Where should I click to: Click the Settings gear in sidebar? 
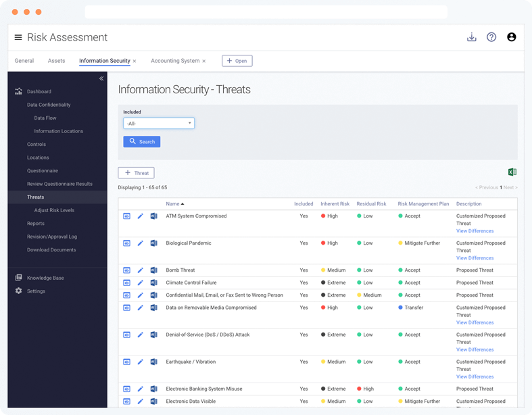click(x=18, y=291)
